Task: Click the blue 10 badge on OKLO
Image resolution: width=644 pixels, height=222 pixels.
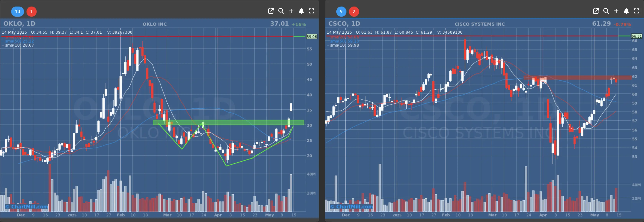Action: click(17, 12)
